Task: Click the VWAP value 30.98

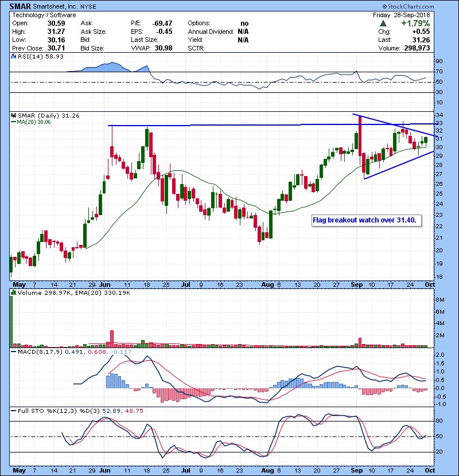Action: (x=164, y=48)
